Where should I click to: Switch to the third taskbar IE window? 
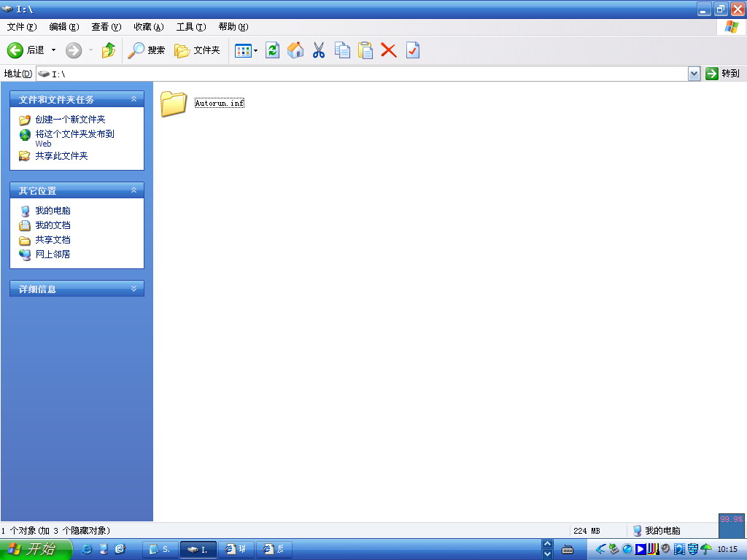(236, 550)
